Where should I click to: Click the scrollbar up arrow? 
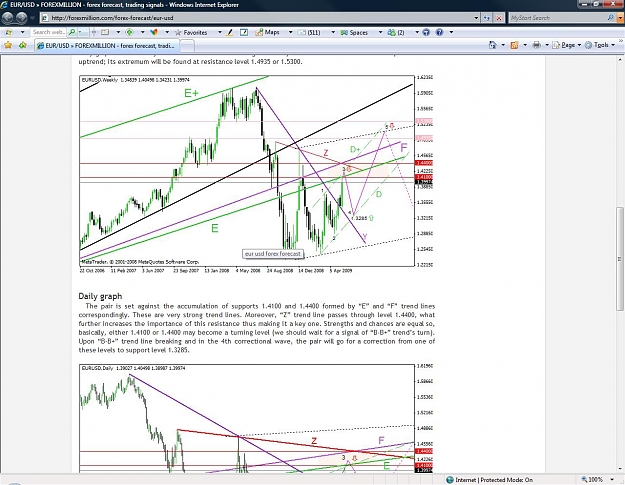[620, 59]
